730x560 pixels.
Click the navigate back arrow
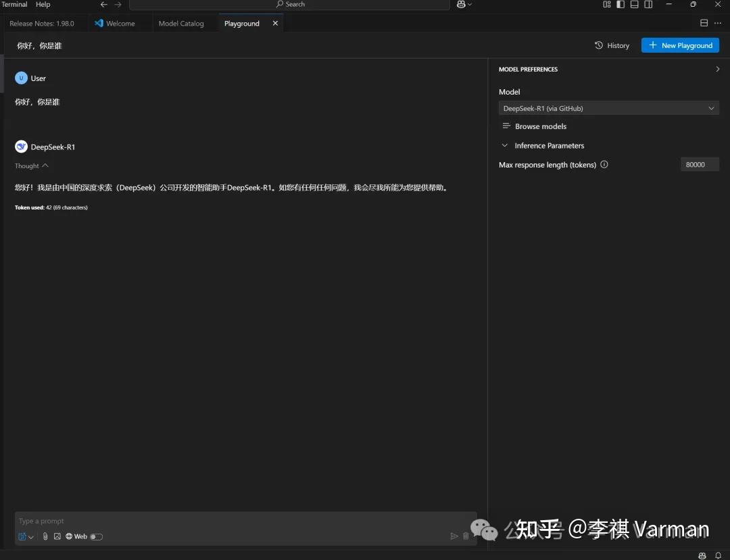coord(104,4)
